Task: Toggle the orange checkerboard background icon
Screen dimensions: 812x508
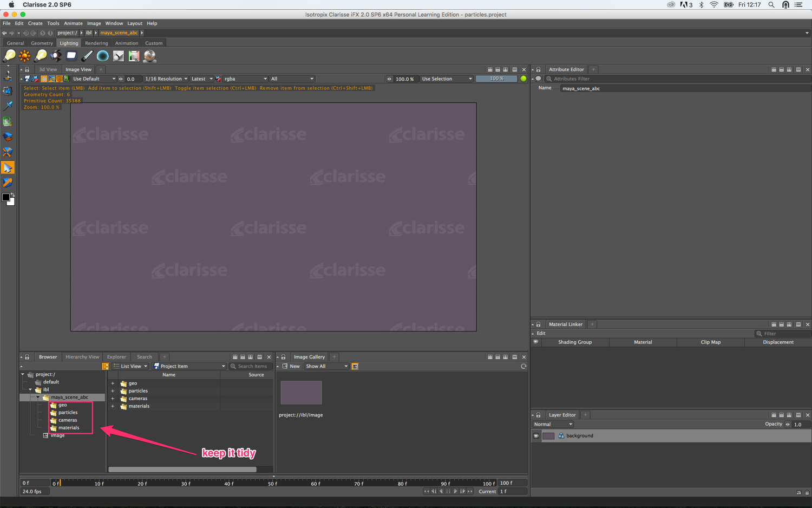Action: tap(44, 79)
